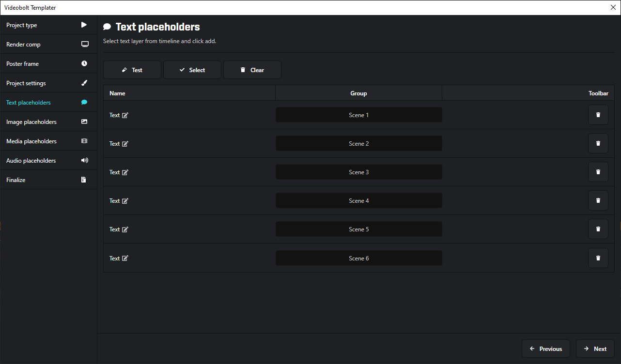Click the Scene 2 group field
This screenshot has height=364, width=621.
[x=359, y=144]
